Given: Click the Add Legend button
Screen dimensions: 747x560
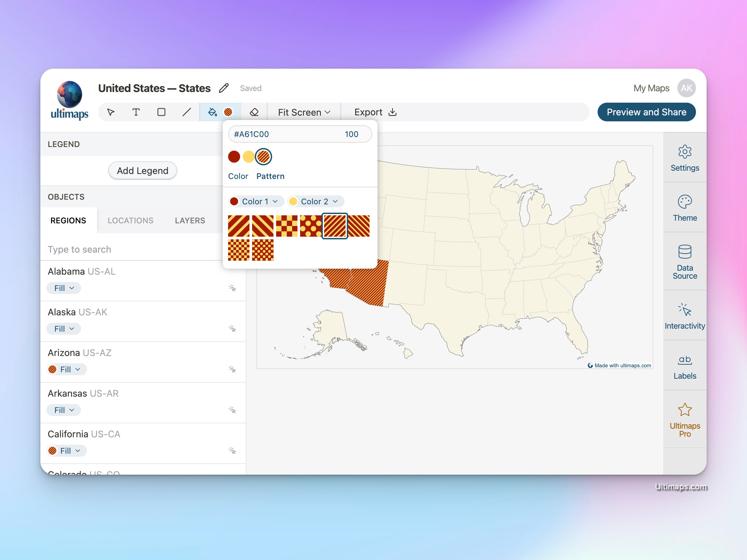Looking at the screenshot, I should point(142,170).
